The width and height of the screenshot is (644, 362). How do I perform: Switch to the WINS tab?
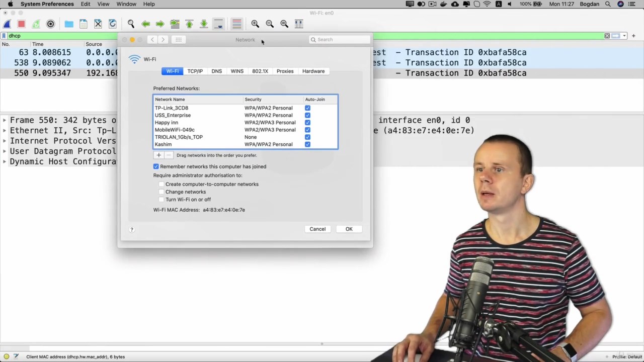pos(237,71)
